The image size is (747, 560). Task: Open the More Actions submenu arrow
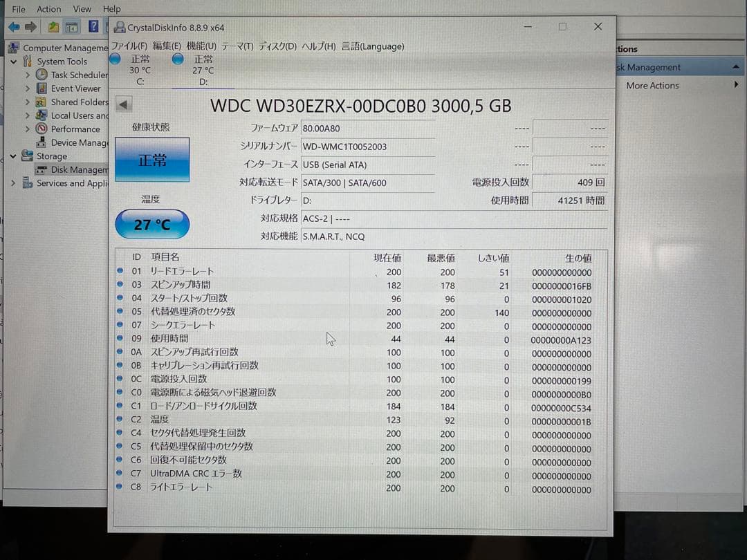737,85
